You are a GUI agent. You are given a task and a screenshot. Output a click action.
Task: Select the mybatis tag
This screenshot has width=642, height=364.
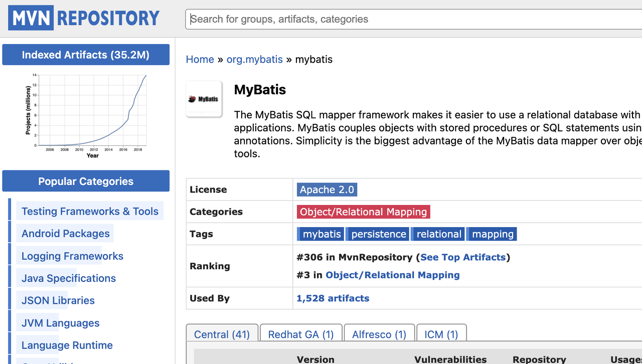[x=320, y=234]
